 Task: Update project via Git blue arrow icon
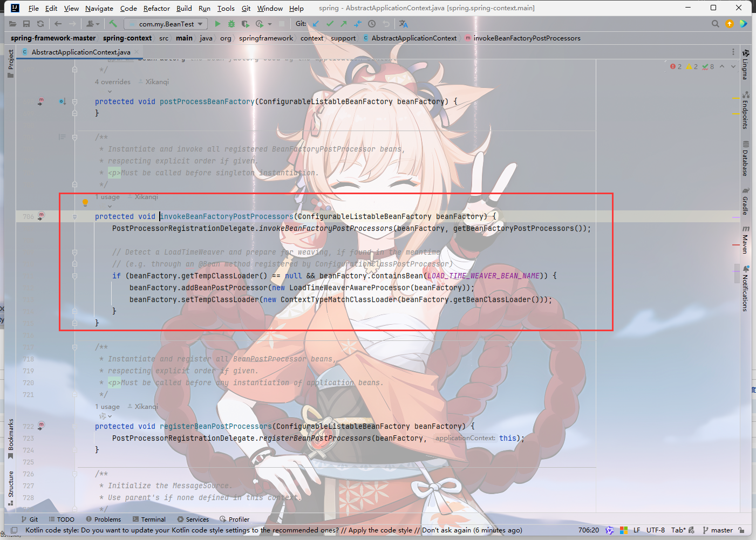coord(316,24)
